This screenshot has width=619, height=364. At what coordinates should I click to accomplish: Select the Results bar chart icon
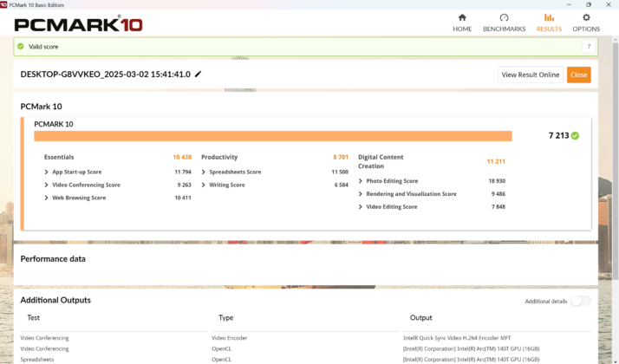549,17
